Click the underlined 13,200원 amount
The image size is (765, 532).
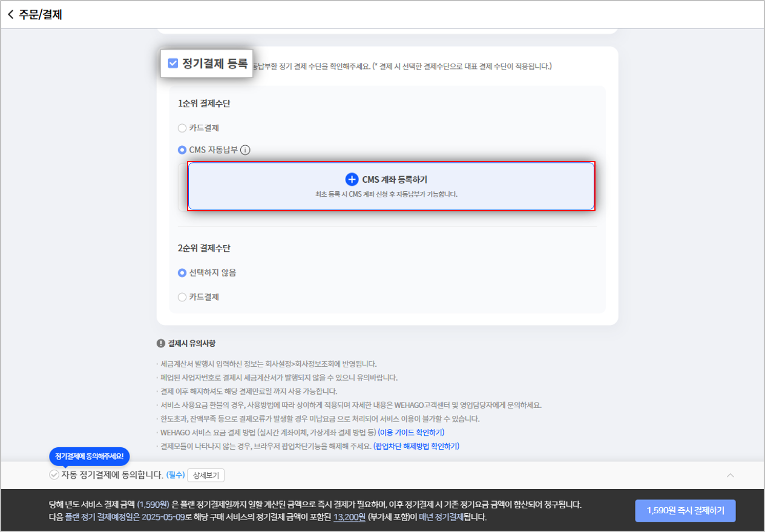click(349, 517)
